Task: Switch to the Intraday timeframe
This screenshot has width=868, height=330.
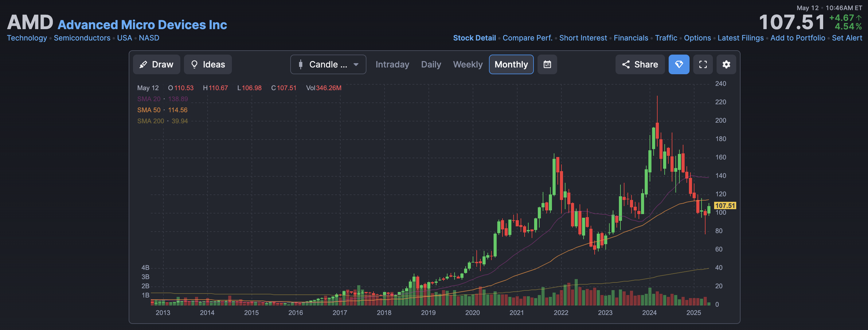Action: [x=392, y=64]
